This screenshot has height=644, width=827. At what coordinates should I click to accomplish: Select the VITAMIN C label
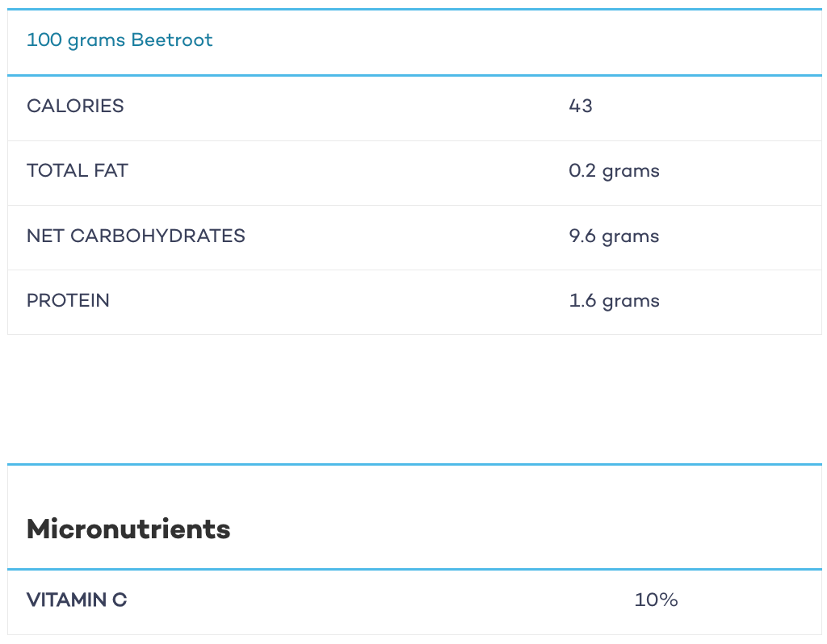pyautogui.click(x=77, y=600)
